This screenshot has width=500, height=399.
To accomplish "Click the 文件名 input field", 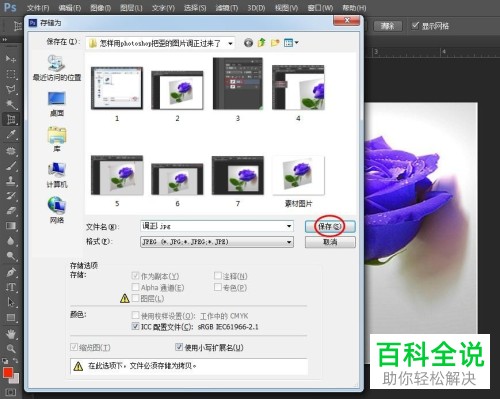I will (x=217, y=226).
